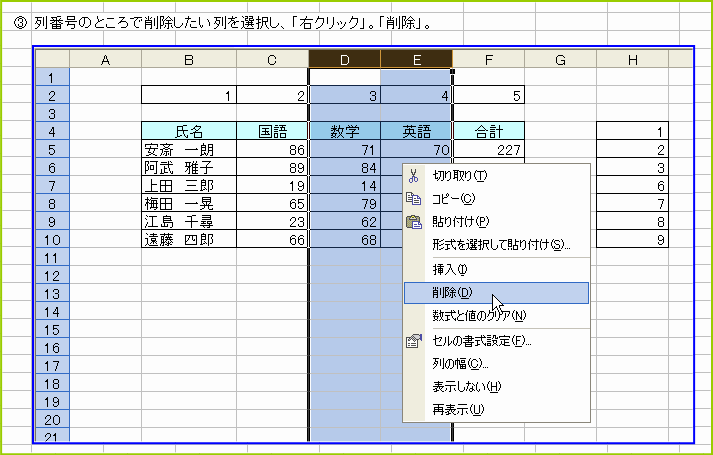Click 国語 score 89 cell
The height and width of the screenshot is (455, 713).
pyautogui.click(x=272, y=168)
